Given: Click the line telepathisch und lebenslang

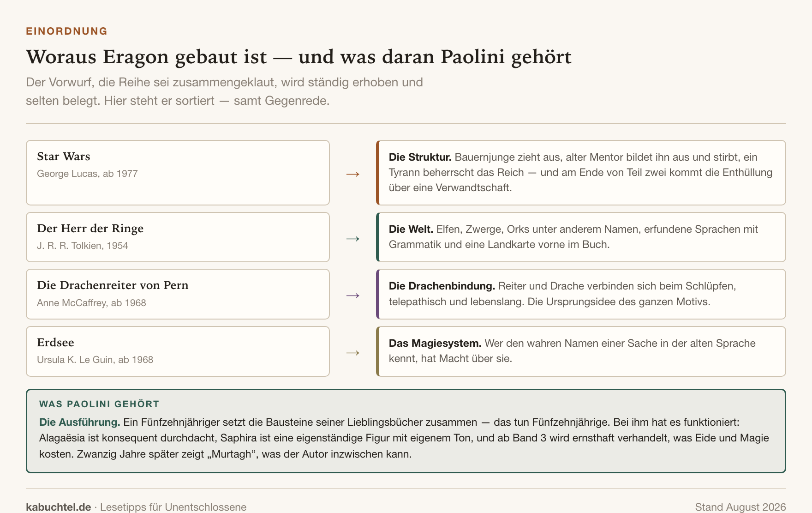Looking at the screenshot, I should click(x=549, y=302).
